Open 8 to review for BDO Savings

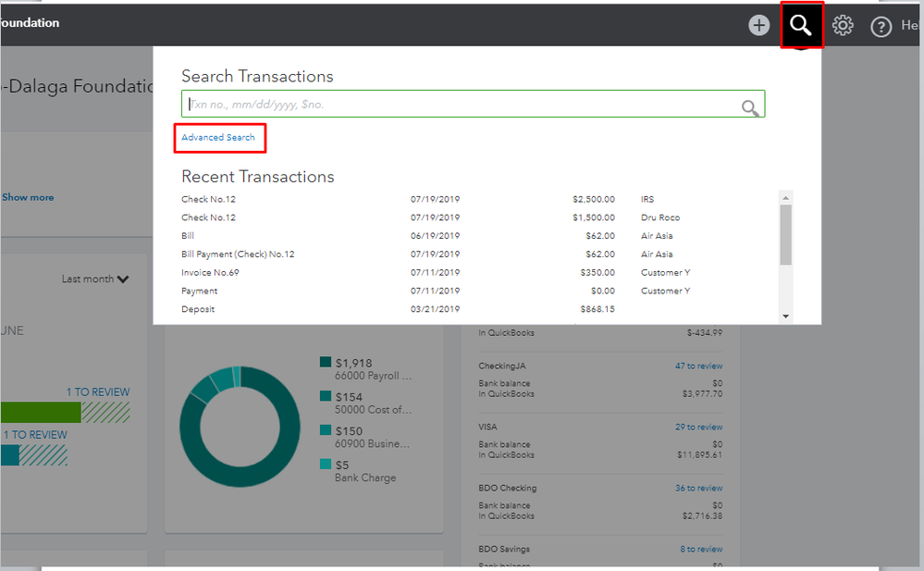pyautogui.click(x=701, y=549)
